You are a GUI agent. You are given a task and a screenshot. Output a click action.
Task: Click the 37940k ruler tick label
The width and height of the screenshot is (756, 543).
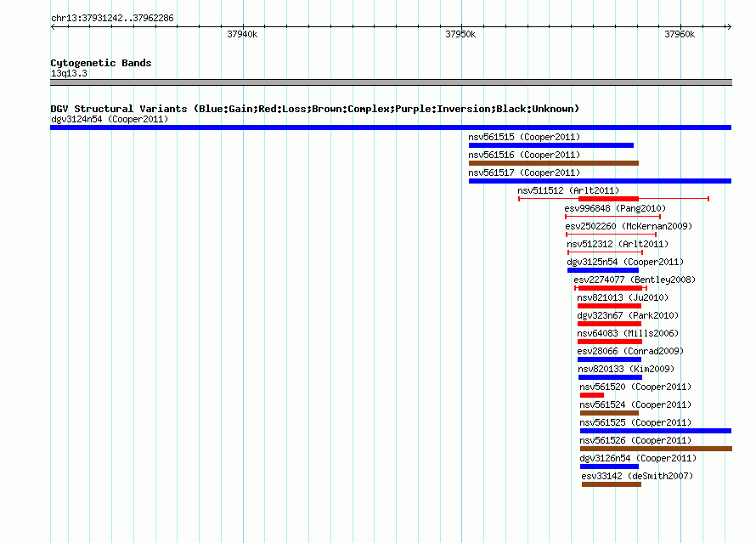pyautogui.click(x=242, y=34)
